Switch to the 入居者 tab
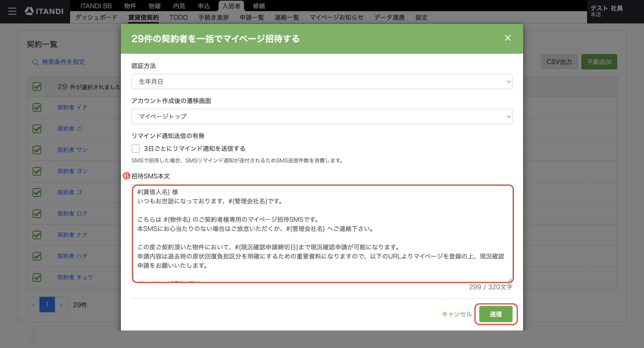 point(231,6)
